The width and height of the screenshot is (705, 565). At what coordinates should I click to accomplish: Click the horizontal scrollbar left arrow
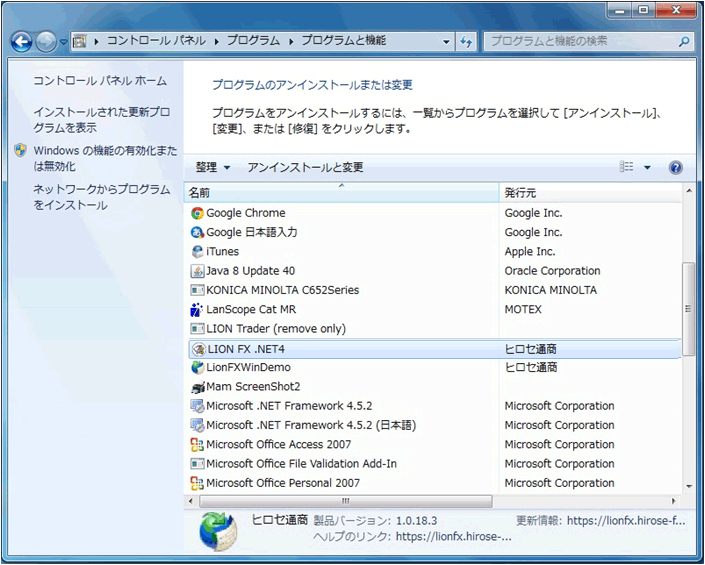coord(191,501)
